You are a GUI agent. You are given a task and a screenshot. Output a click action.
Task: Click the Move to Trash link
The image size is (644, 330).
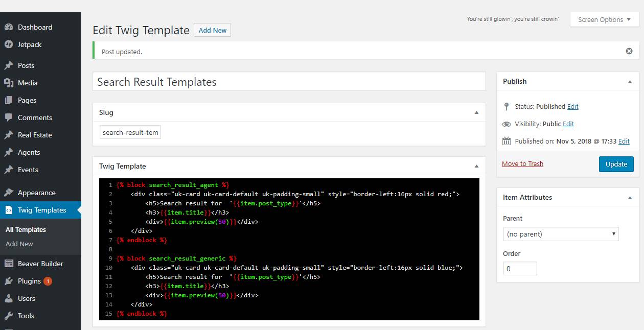tap(522, 163)
